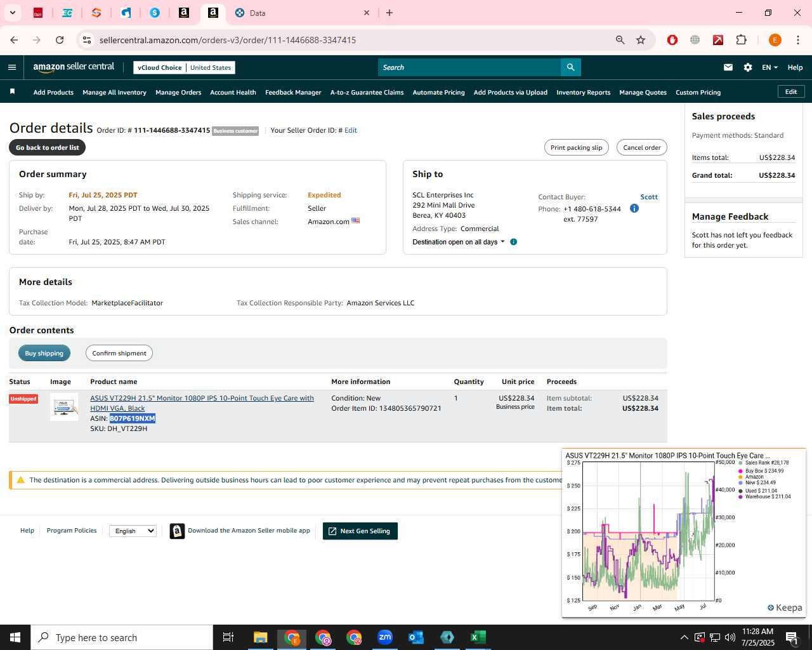Click the browser back arrow
This screenshot has height=650, width=812.
click(14, 40)
